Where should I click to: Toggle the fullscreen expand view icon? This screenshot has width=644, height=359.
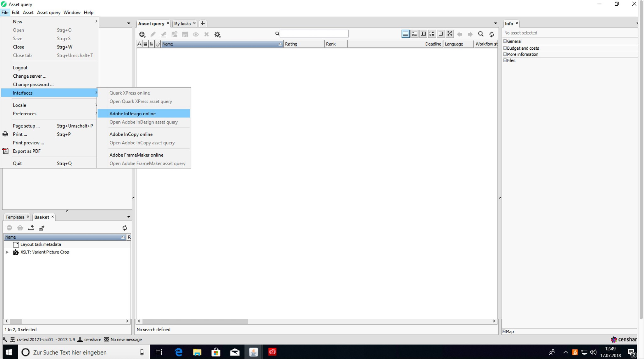(450, 34)
